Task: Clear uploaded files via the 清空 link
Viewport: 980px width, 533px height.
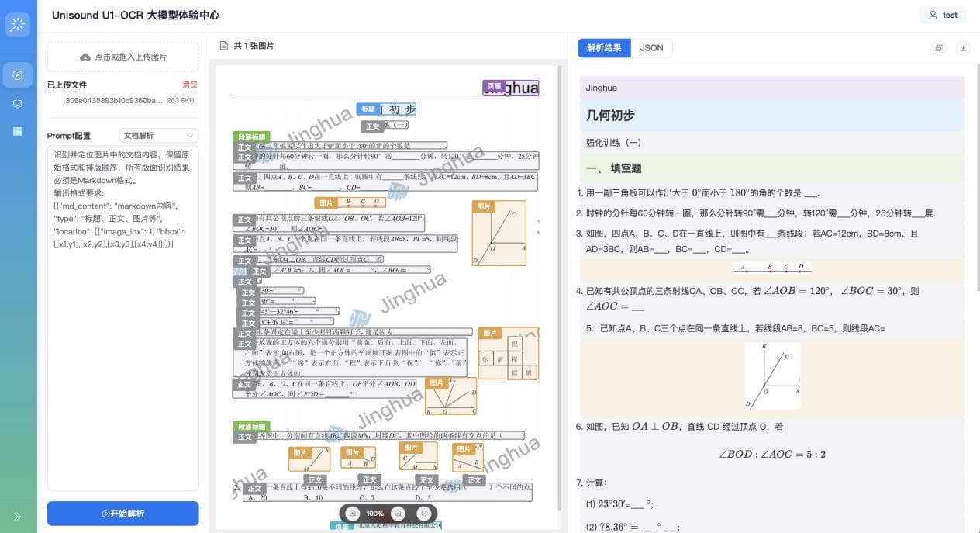Action: coord(190,85)
